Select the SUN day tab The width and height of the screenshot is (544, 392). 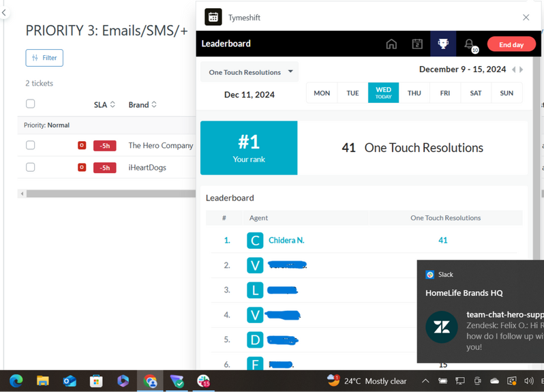(x=507, y=93)
